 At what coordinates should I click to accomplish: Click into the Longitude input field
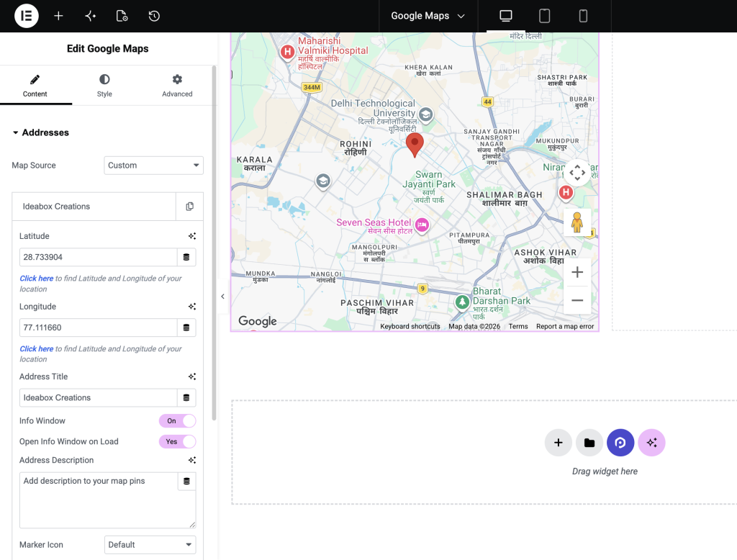click(x=98, y=328)
